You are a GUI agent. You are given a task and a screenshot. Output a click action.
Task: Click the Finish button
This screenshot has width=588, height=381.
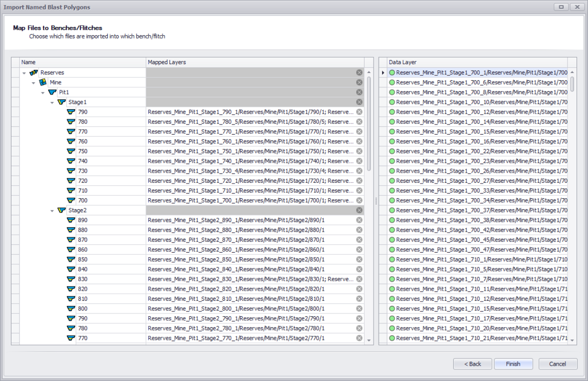coord(514,364)
